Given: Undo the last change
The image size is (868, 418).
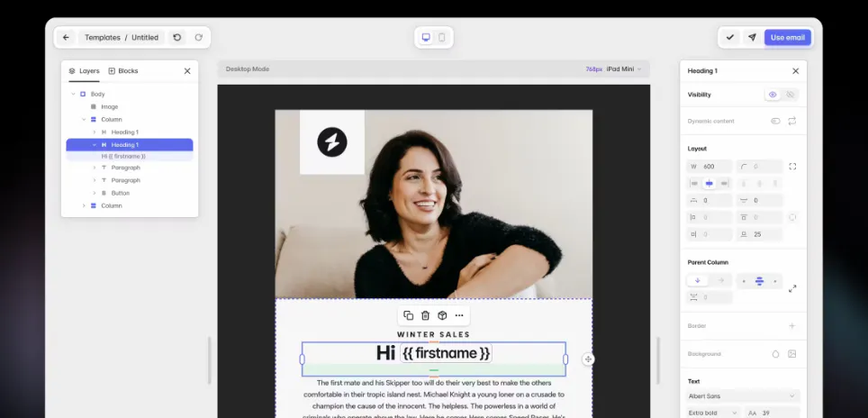Looking at the screenshot, I should point(177,38).
